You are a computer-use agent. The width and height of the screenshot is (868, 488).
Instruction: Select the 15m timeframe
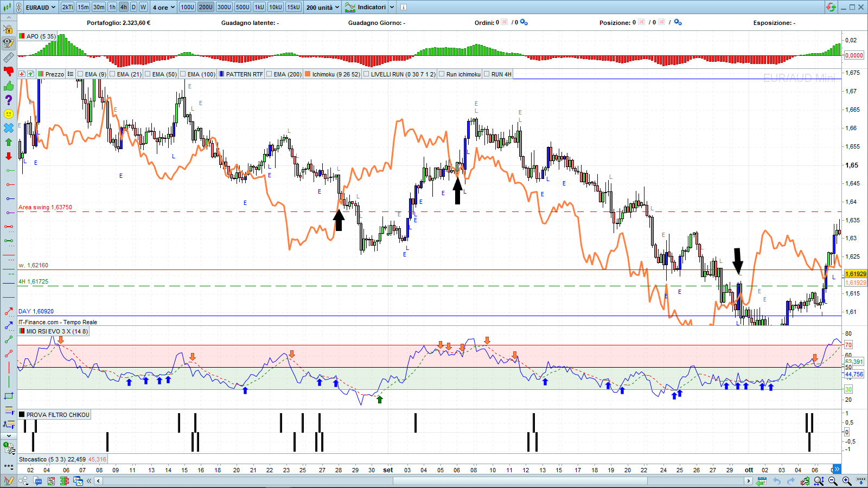point(83,7)
